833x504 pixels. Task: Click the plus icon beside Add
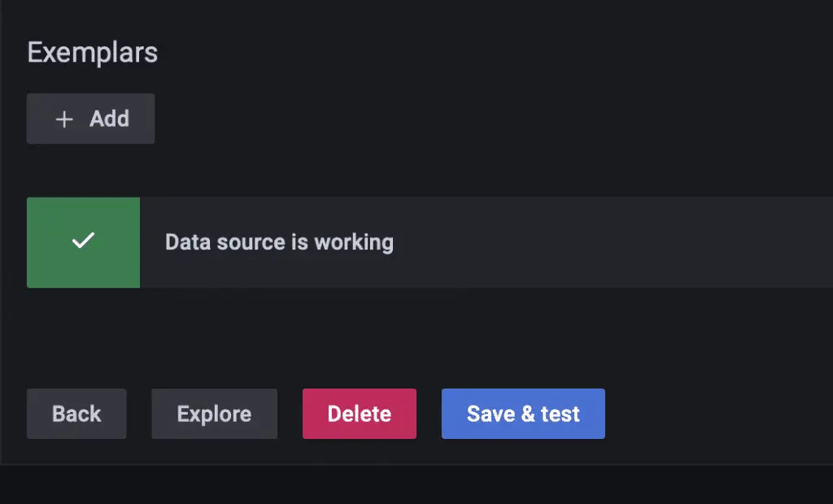(64, 119)
